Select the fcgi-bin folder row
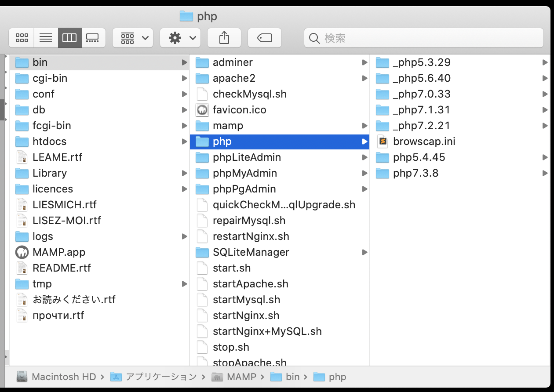The height and width of the screenshot is (392, 554). click(99, 126)
